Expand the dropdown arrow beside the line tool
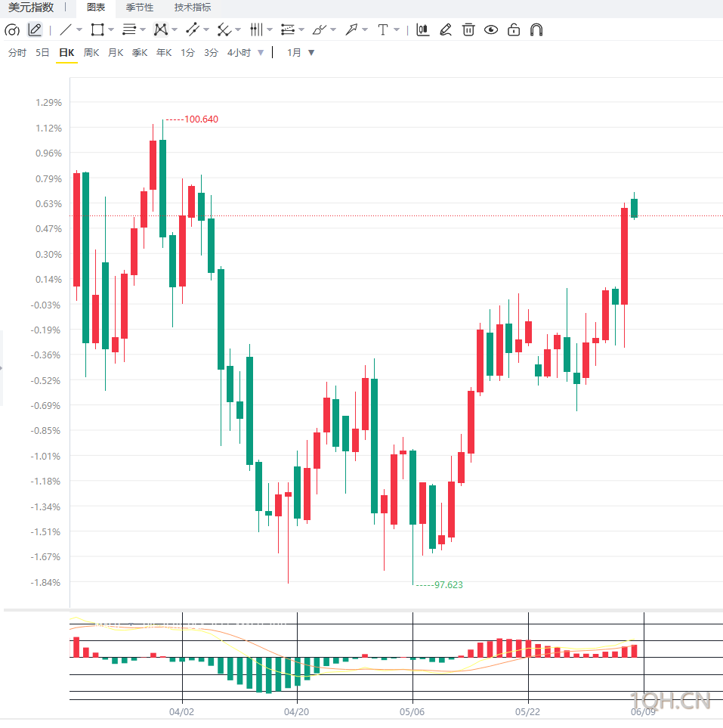 click(x=79, y=29)
